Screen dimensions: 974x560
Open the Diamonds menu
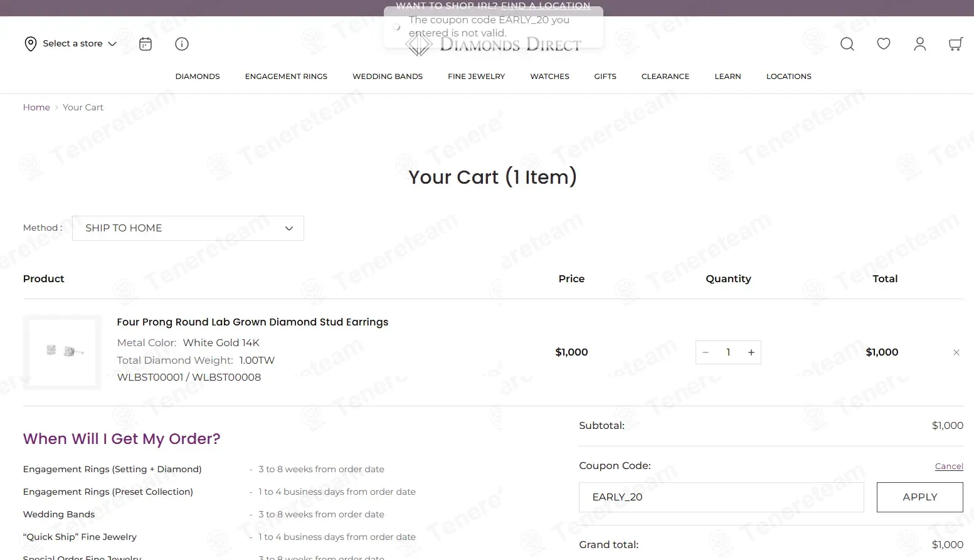coord(198,77)
